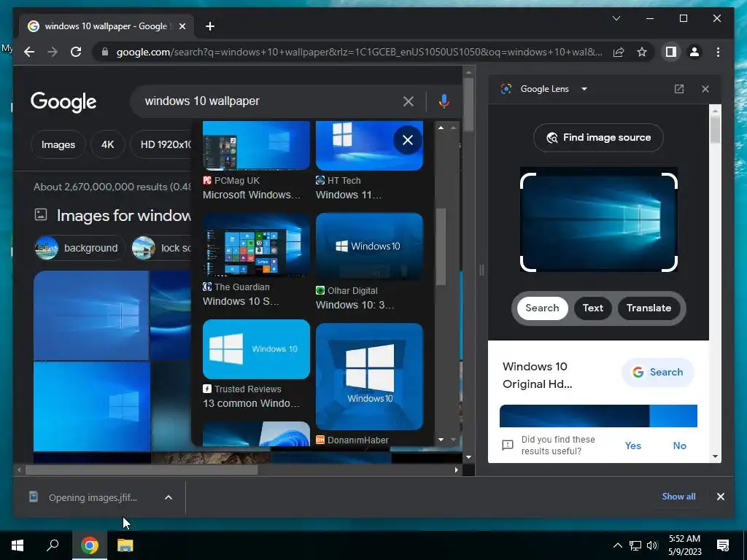Open tab search dropdown chevron
This screenshot has width=747, height=560.
pos(616,18)
